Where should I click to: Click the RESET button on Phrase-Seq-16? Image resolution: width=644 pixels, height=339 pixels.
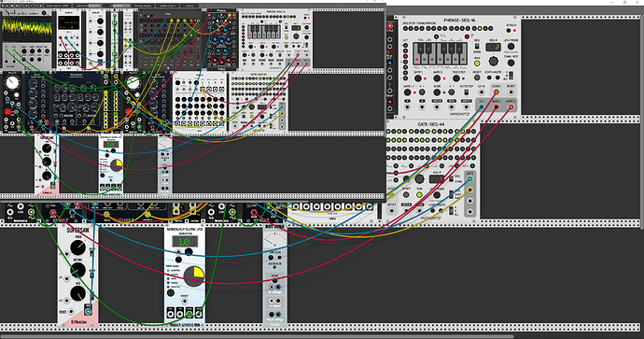coord(477,78)
